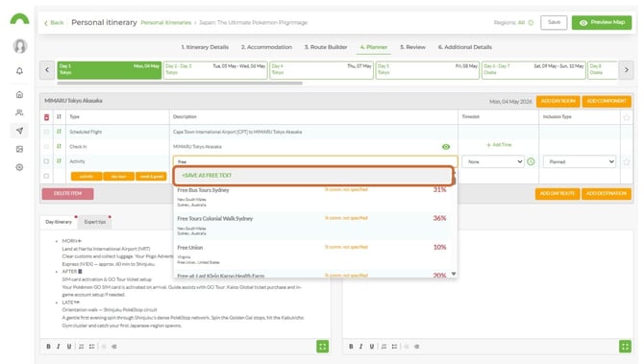Click the ADD DAY ROUTE button

point(557,194)
